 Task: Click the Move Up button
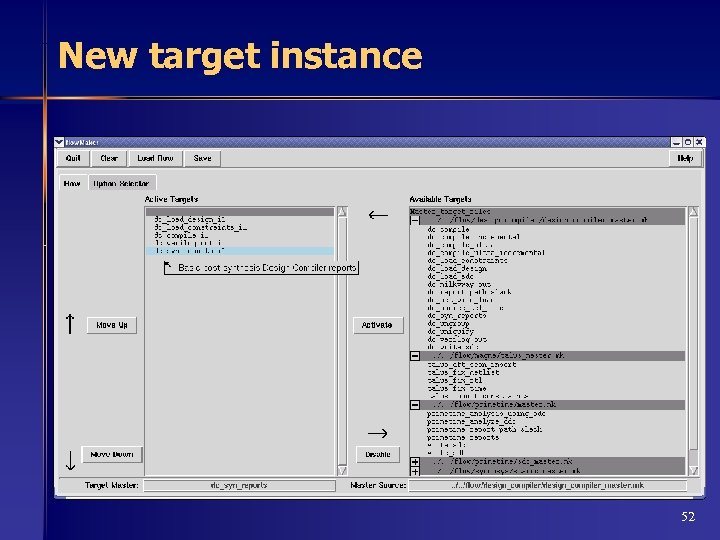coord(112,325)
